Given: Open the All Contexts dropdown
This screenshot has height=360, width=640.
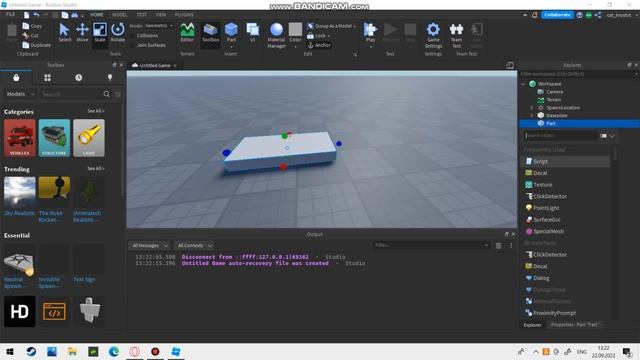Looking at the screenshot, I should [x=194, y=245].
